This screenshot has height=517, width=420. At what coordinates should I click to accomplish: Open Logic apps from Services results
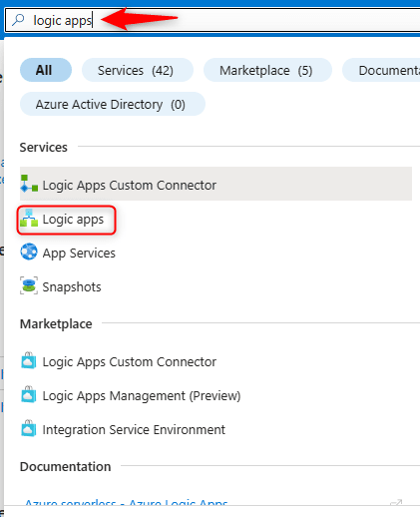point(73,220)
